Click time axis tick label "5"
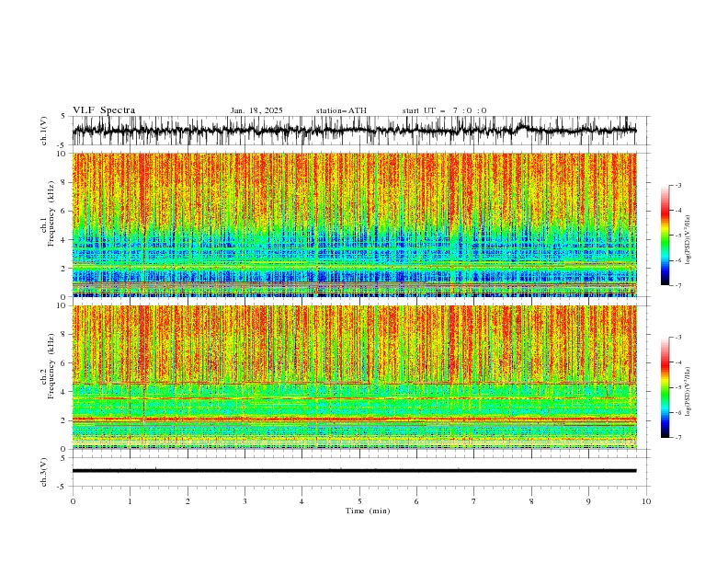The width and height of the screenshot is (728, 563). tap(359, 501)
